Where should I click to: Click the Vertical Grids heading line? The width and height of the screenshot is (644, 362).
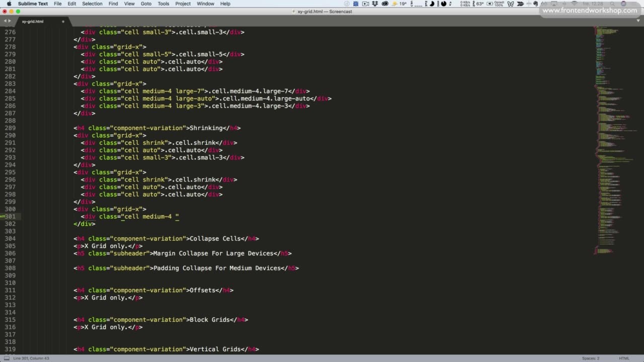(166, 349)
